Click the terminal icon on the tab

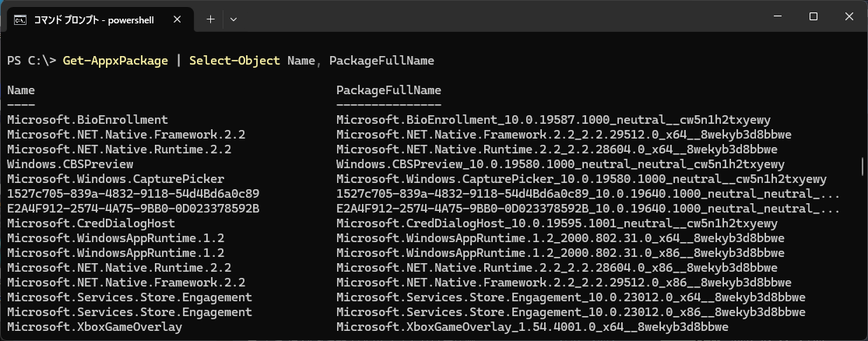click(x=21, y=18)
